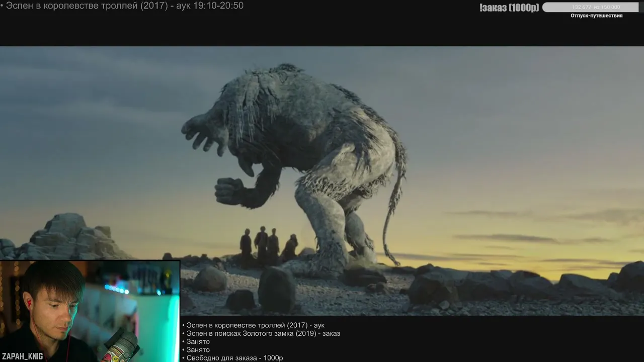The image size is (644, 362).
Task: Select list row 'Свободно для заказа - 1000р'
Action: 232,358
